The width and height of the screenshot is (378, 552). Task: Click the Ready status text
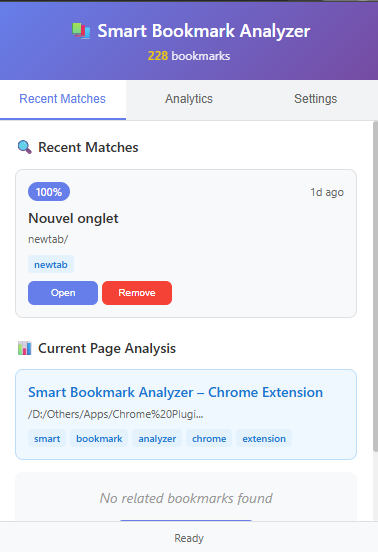pos(189,538)
